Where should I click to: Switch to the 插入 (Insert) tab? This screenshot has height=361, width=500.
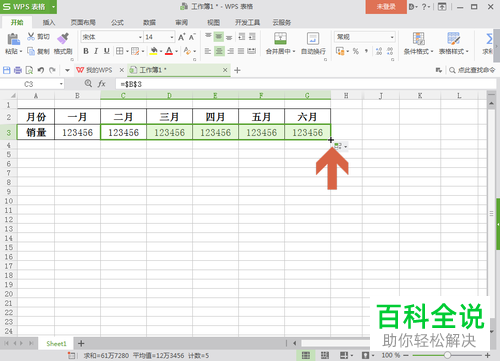pyautogui.click(x=49, y=22)
